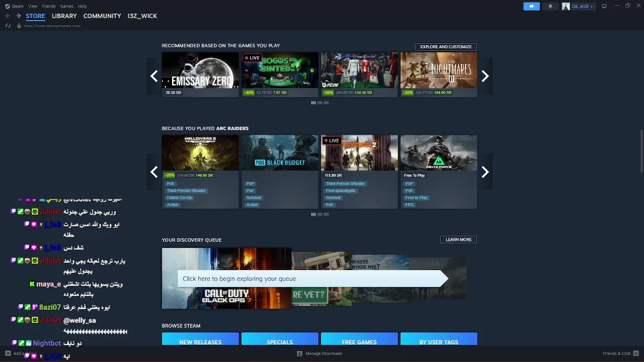Switch to the LIBRARY tab

tap(64, 16)
